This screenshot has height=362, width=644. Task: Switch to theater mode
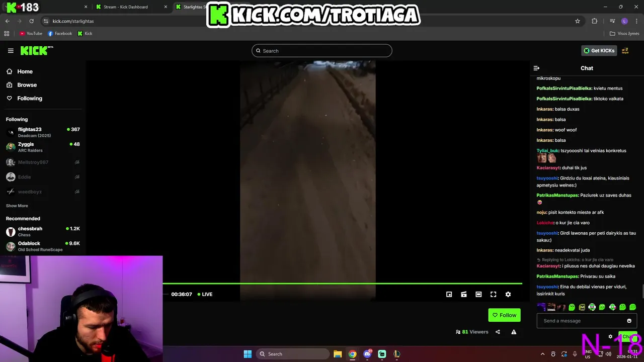(478, 295)
